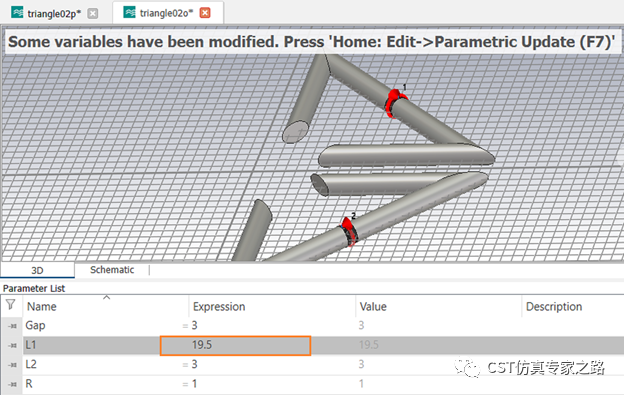Viewport: 624px width, 395px height.
Task: Sort parameters using the Name column arrow
Action: coord(106,298)
